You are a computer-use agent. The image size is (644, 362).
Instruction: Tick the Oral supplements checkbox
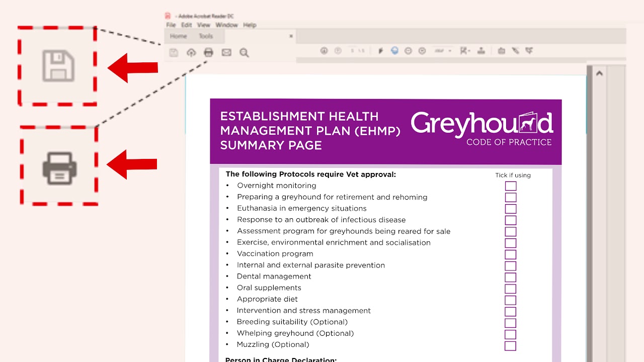(x=511, y=289)
